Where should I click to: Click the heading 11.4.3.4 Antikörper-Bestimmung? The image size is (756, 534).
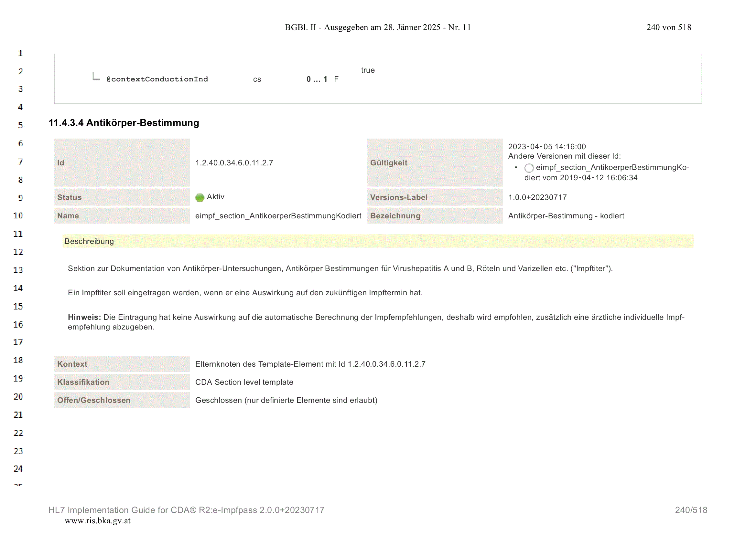tap(124, 123)
